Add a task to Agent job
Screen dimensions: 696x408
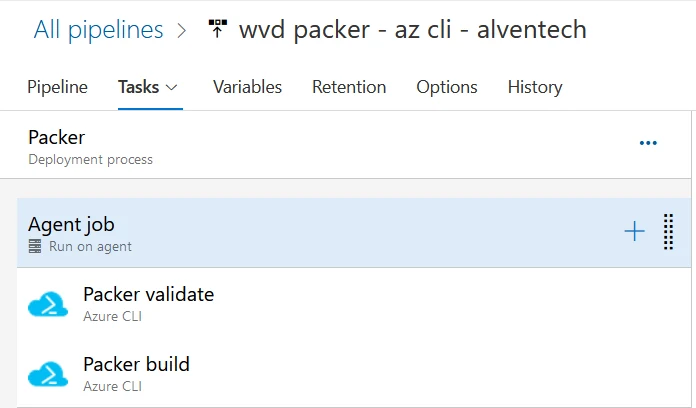coord(634,231)
